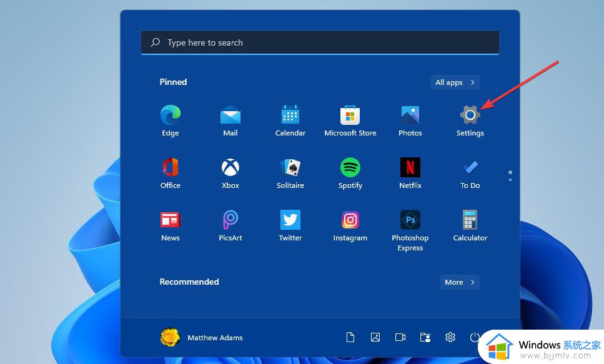
Task: Click the Type here to search box
Action: coord(320,42)
